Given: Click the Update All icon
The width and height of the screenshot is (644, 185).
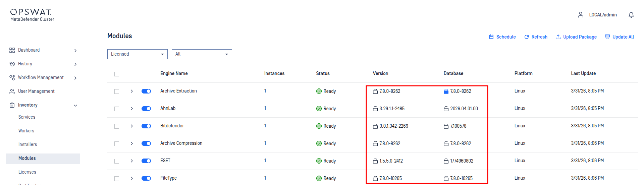Looking at the screenshot, I should pos(607,37).
